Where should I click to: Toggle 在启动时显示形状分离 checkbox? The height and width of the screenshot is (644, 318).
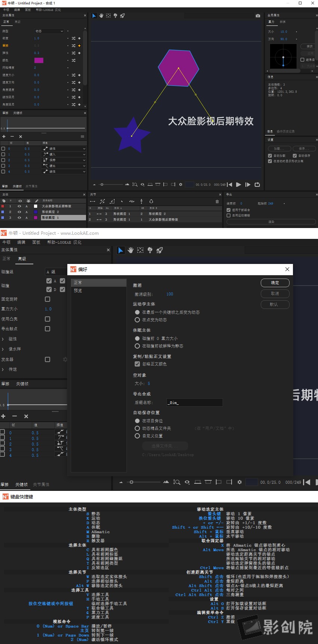click(270, 161)
